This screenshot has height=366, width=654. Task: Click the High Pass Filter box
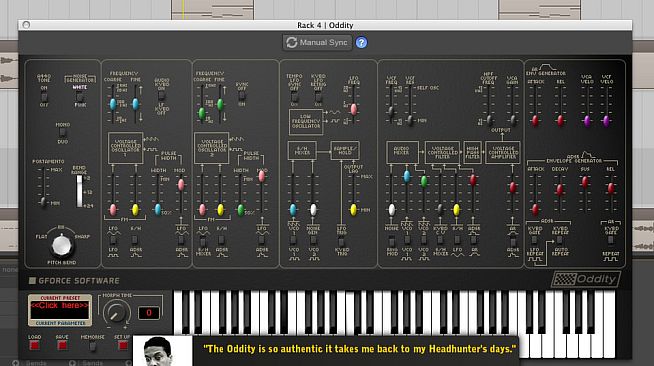[x=473, y=152]
